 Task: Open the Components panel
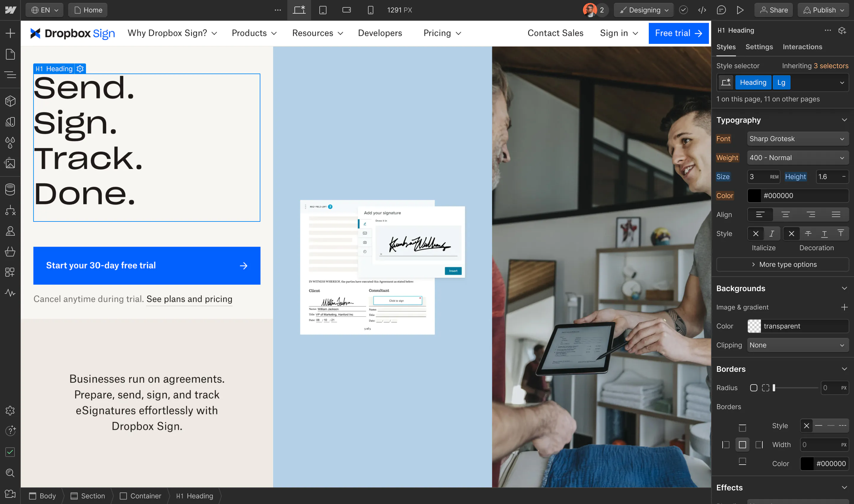pos(10,101)
